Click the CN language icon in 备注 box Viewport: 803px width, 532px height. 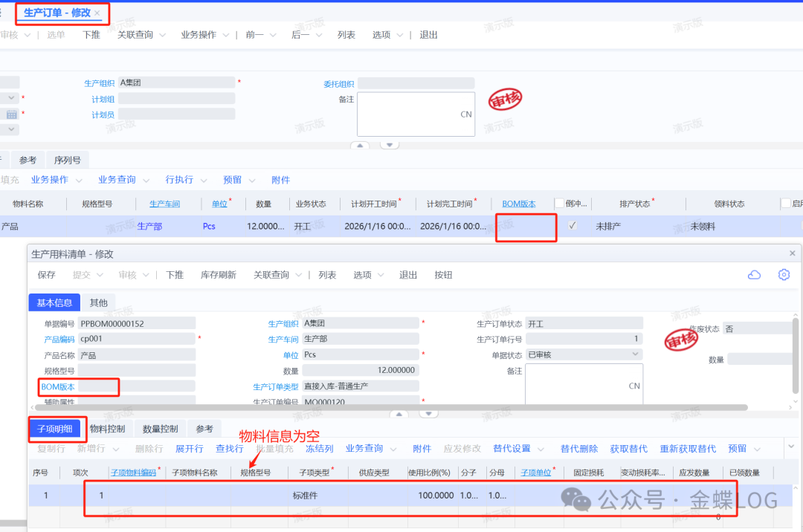[x=466, y=114]
